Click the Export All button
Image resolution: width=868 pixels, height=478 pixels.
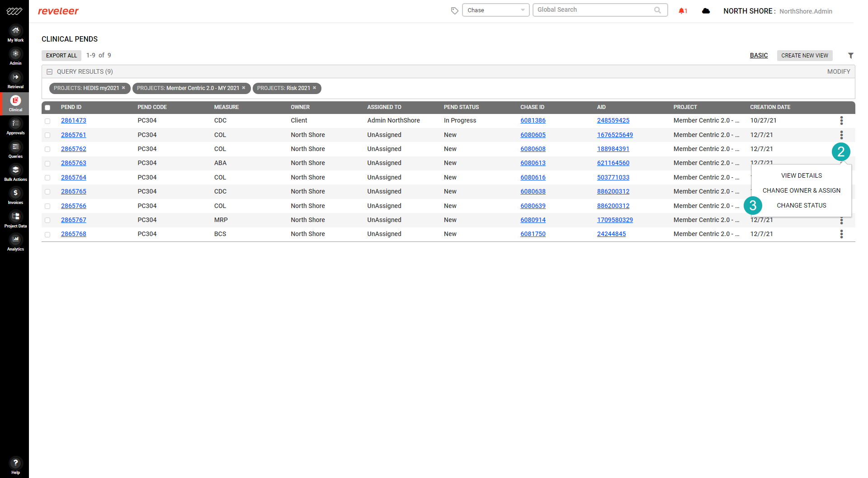[61, 55]
